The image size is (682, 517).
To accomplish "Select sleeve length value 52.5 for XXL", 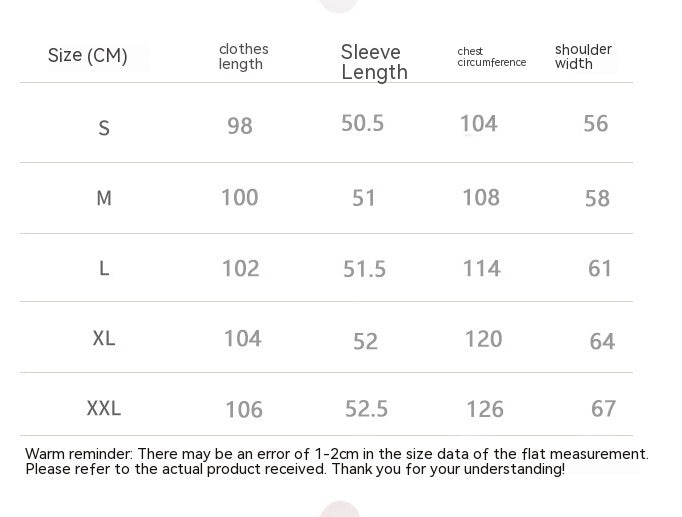I will pos(366,408).
